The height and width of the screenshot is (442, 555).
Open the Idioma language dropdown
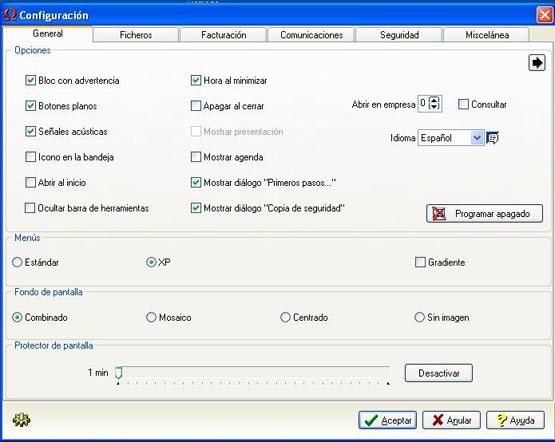coord(477,138)
